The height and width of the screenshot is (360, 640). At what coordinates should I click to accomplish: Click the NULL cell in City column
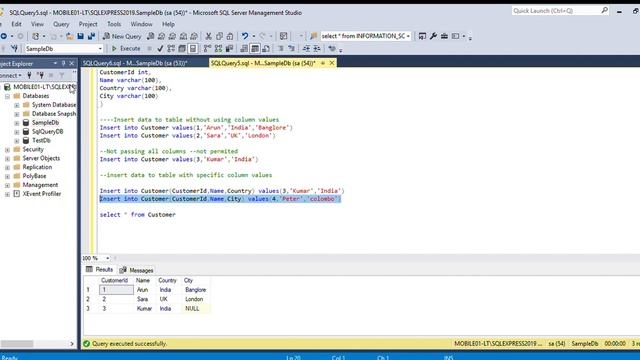(195, 309)
